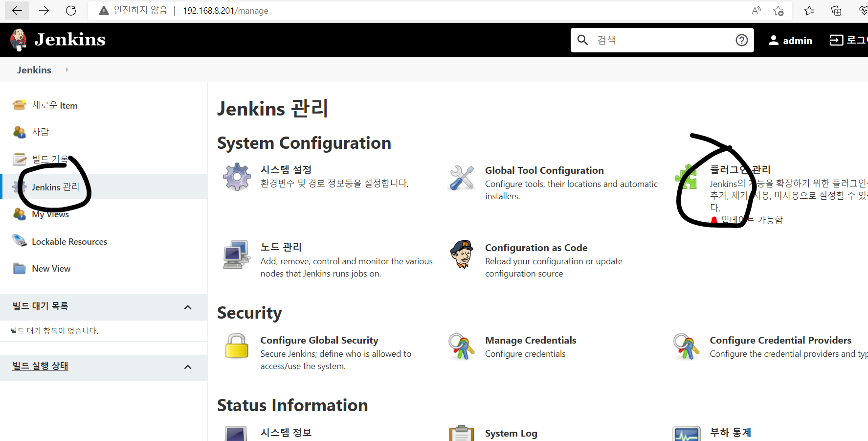The image size is (868, 441).
Task: Click the Configure Global Security padlock icon
Action: [x=237, y=346]
